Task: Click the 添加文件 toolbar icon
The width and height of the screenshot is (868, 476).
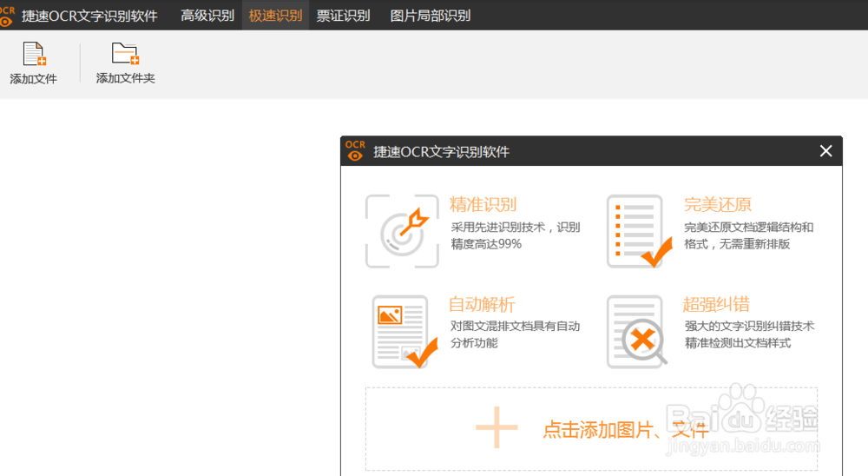Action: tap(34, 54)
